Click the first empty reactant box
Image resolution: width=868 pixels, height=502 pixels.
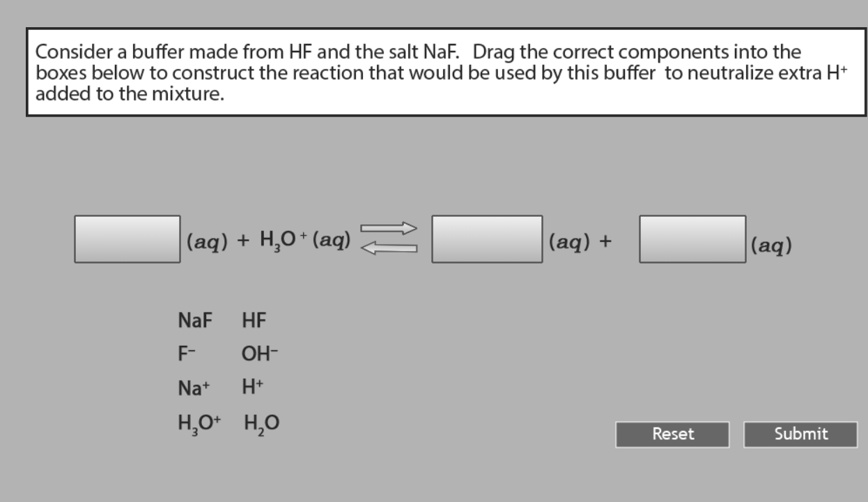(x=127, y=239)
